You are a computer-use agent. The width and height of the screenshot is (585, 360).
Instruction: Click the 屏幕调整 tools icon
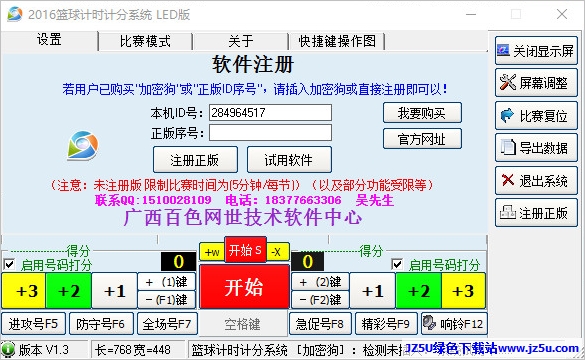point(507,82)
